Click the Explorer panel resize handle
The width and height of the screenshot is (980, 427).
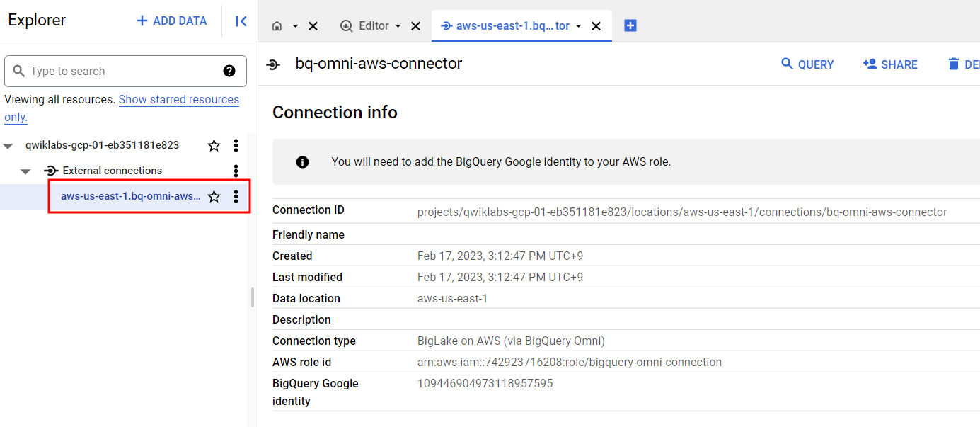pyautogui.click(x=253, y=297)
